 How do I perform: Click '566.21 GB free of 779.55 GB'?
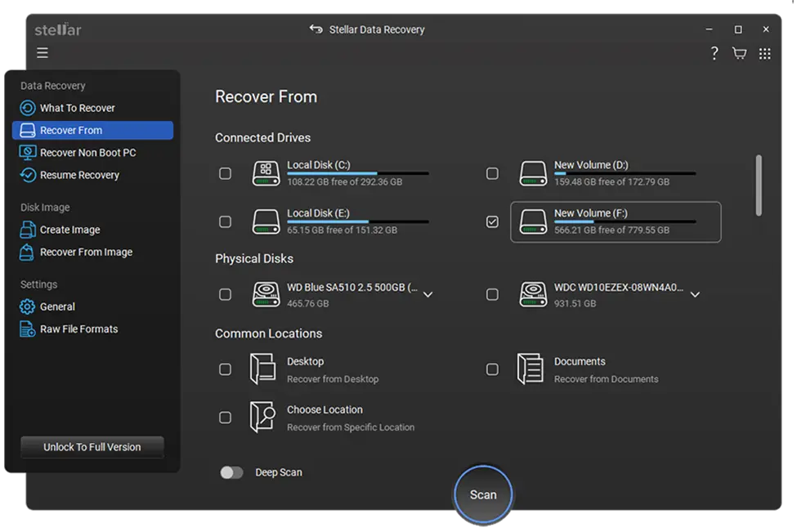(x=611, y=230)
